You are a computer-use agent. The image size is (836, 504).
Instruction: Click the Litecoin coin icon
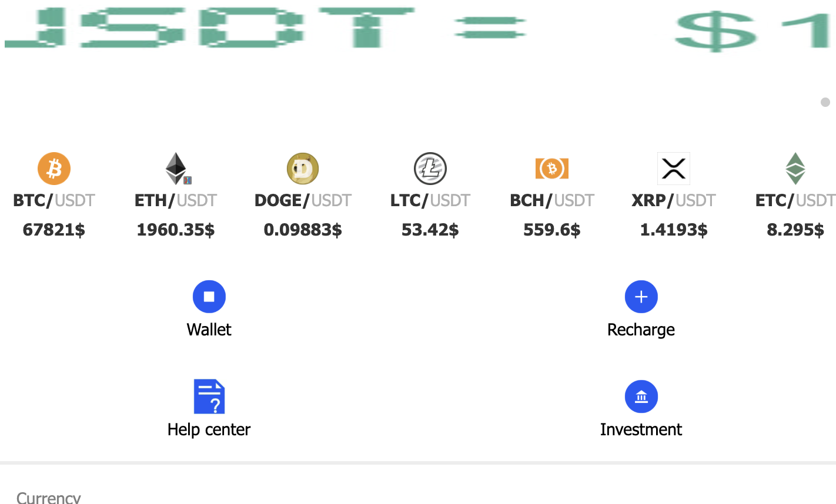(x=430, y=169)
